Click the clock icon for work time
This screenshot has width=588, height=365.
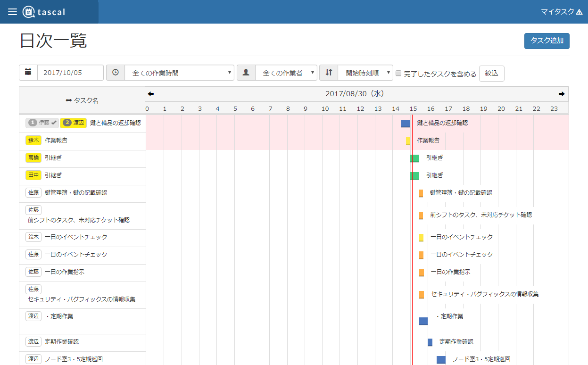click(x=116, y=73)
